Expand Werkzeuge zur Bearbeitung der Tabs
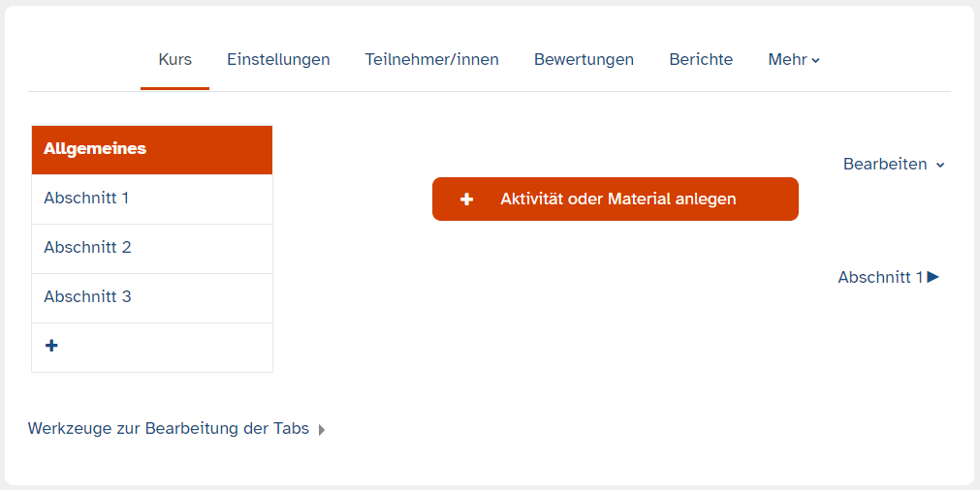The image size is (980, 490). (169, 428)
